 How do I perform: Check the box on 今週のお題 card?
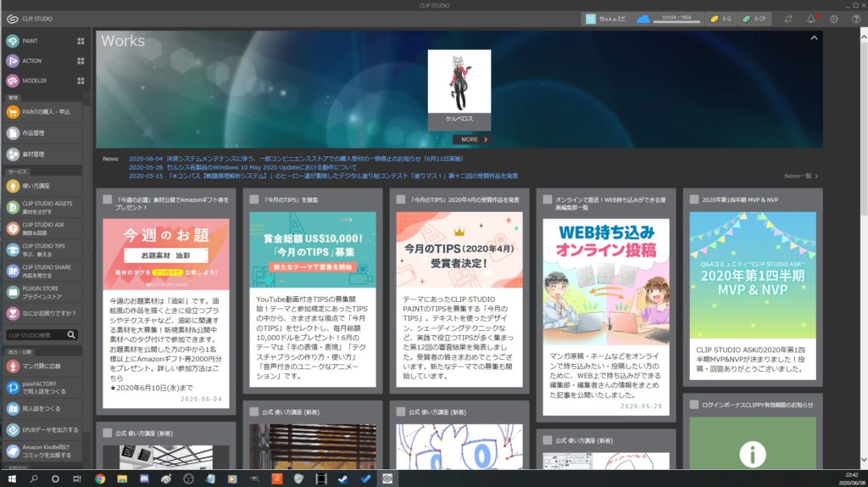click(x=108, y=199)
